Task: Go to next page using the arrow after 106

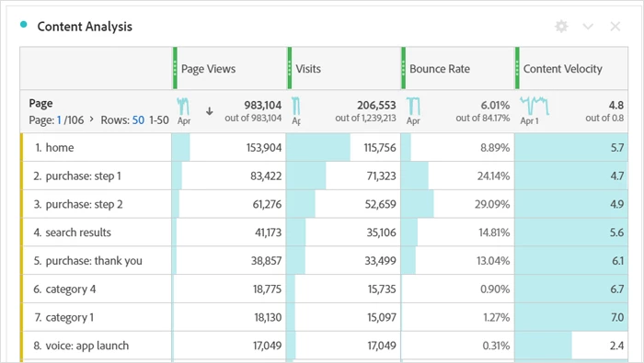Action: pyautogui.click(x=92, y=119)
